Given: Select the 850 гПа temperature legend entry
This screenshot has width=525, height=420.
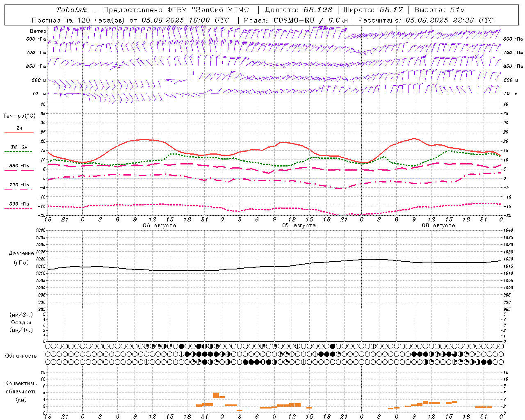Looking at the screenshot, I should pyautogui.click(x=19, y=166).
